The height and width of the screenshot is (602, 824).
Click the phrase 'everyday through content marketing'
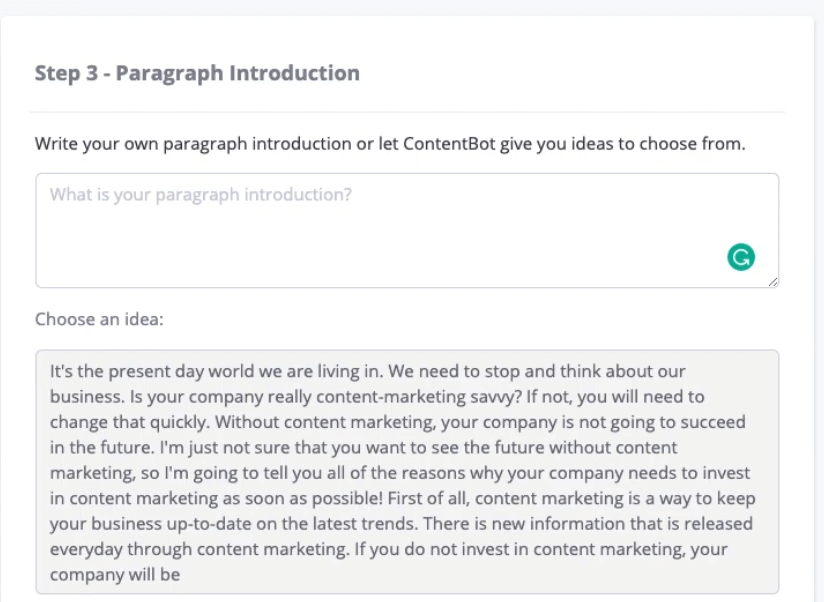199,549
